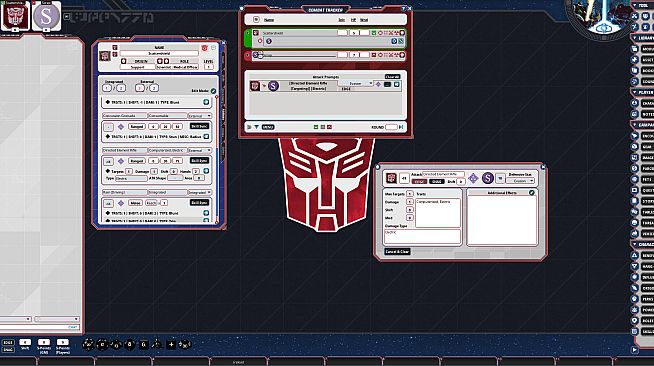Click the Scattershield token in Combat Tracker
654x366 pixels.
click(256, 33)
